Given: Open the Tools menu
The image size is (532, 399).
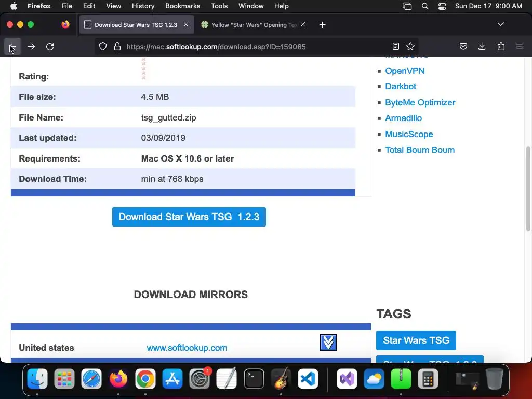Looking at the screenshot, I should pos(219,6).
